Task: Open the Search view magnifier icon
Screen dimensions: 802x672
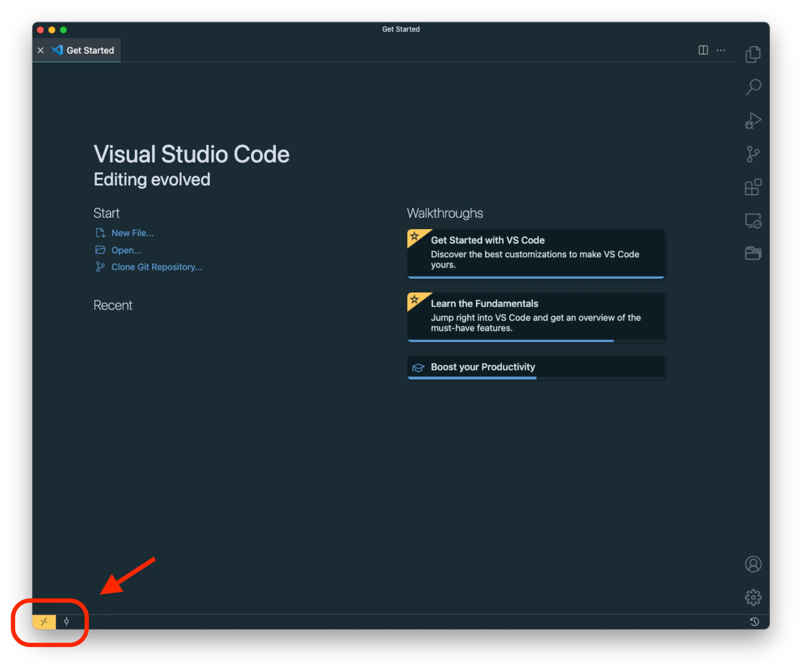Action: (x=753, y=88)
